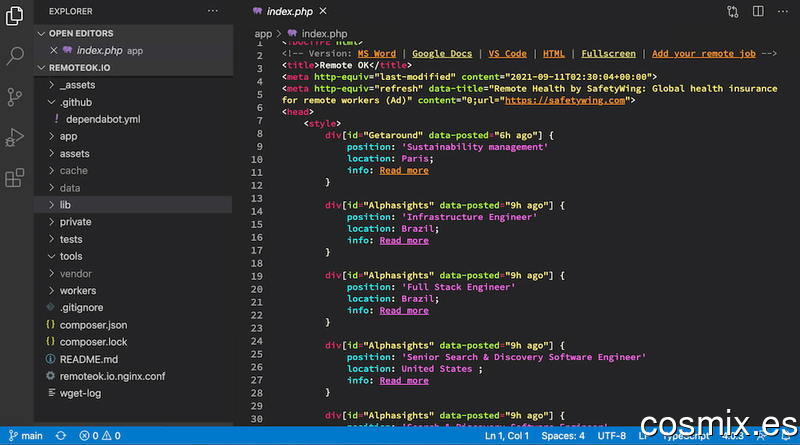Expand the vendor folder

pos(70,274)
